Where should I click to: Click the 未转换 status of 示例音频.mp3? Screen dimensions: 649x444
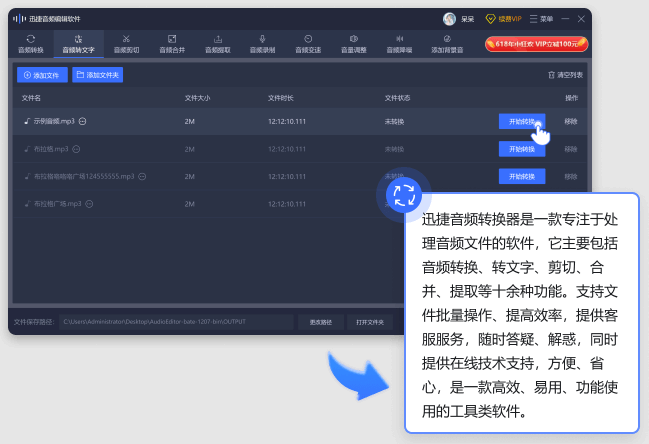(394, 121)
